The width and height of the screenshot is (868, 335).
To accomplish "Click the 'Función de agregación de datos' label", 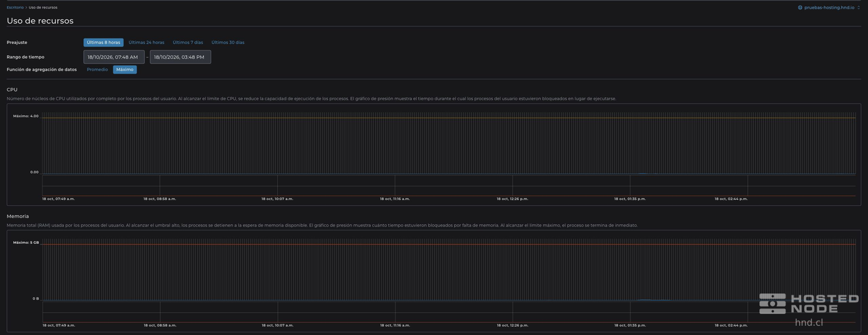I will (42, 69).
